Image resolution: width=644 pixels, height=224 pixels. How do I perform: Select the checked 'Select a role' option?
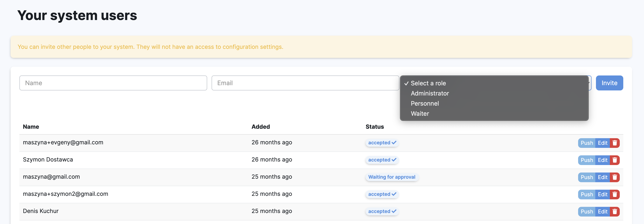[x=428, y=83]
